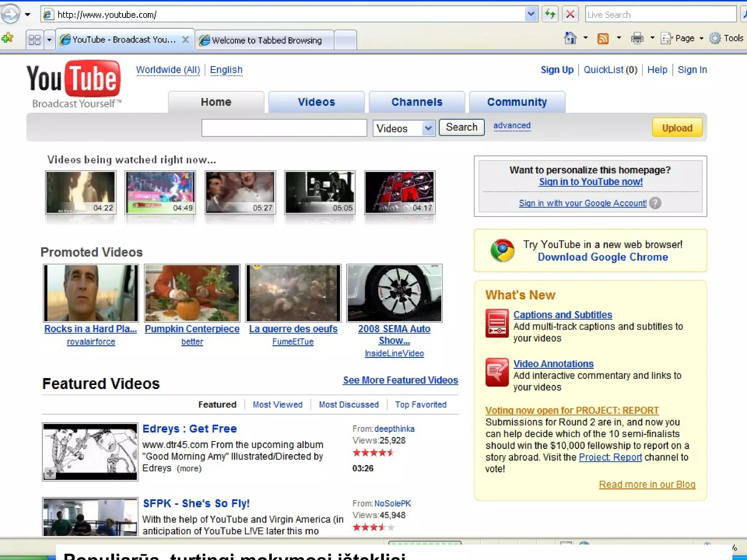Click the Print icon in toolbar

[637, 38]
